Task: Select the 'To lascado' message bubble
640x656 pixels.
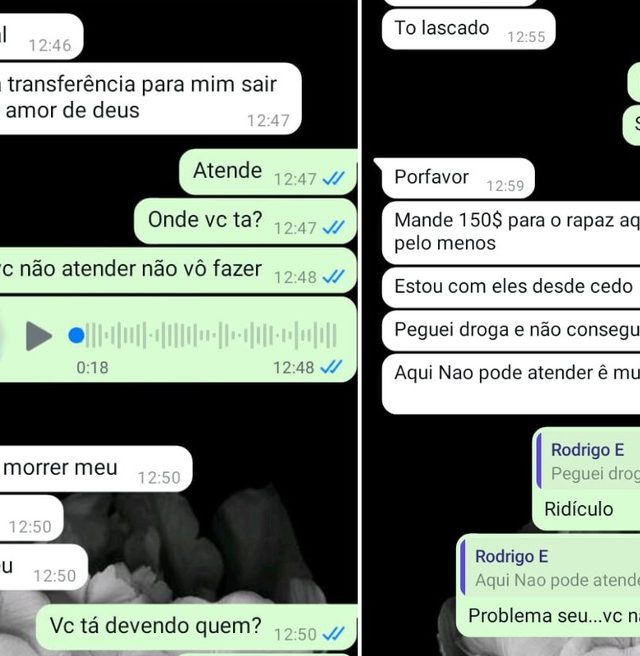Action: click(x=468, y=29)
